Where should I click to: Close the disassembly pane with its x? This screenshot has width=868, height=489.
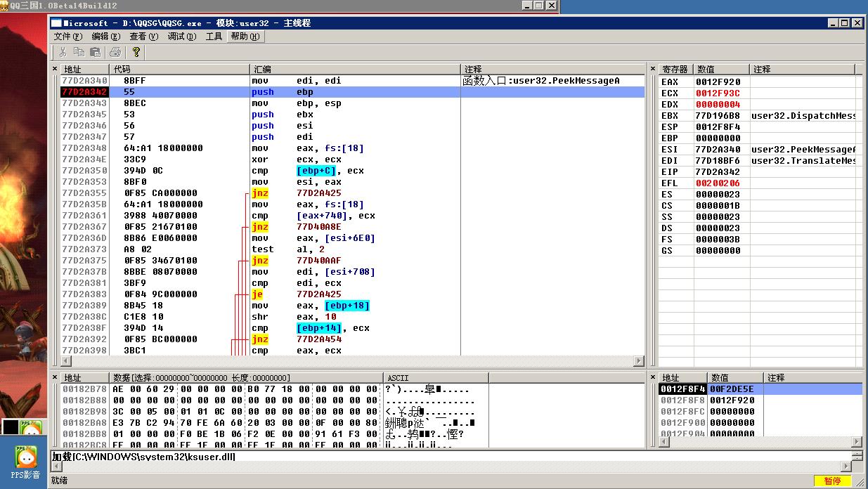click(x=56, y=69)
